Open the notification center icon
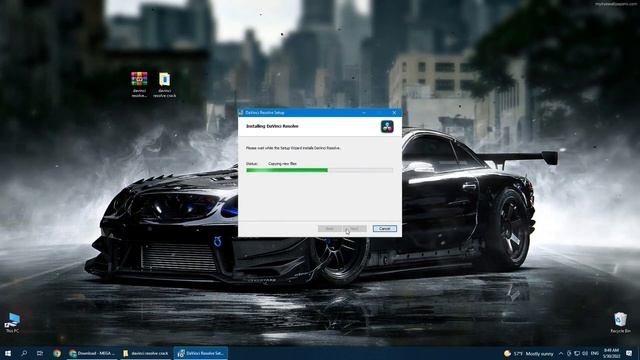The height and width of the screenshot is (360, 640). (629, 353)
